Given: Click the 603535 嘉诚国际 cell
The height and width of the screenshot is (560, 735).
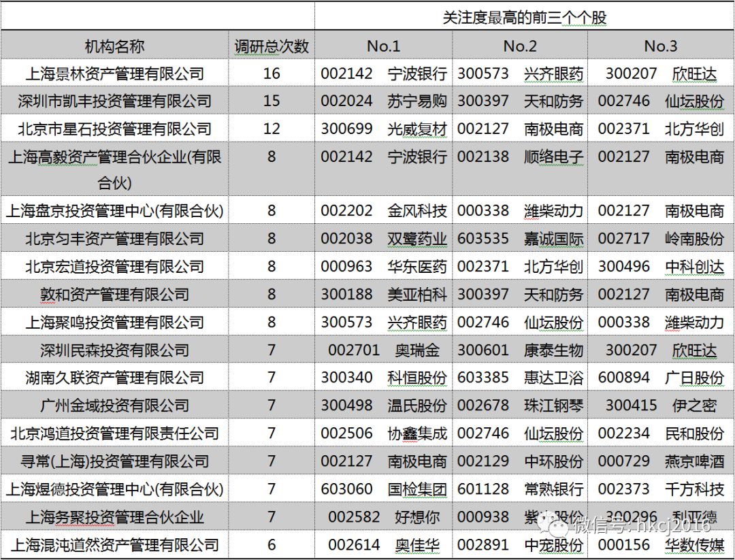Looking at the screenshot, I should [520, 239].
